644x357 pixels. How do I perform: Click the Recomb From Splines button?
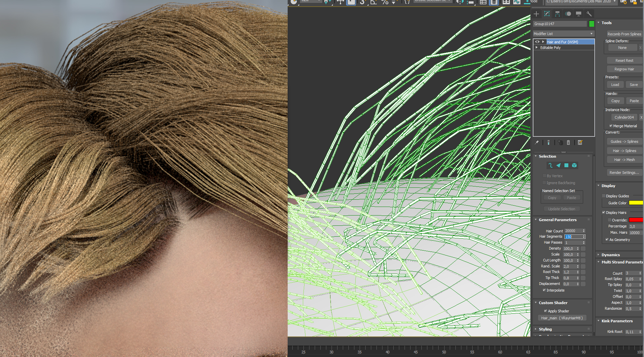click(625, 34)
